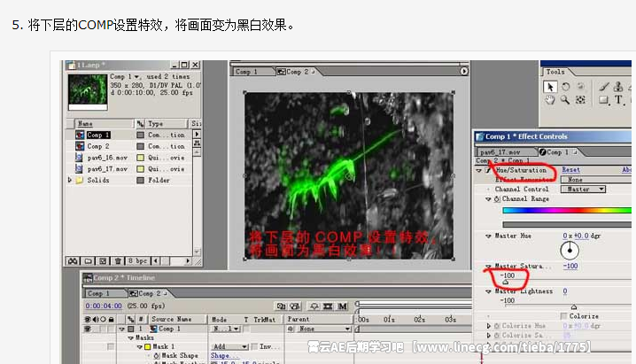Open the Mask 1 Add mode dropdown

coord(229,346)
